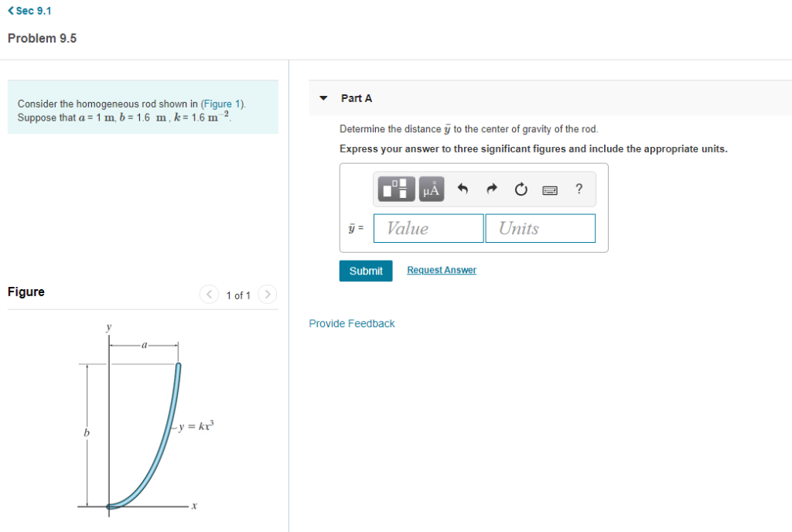This screenshot has height=532, width=792.
Task: Select the Part A header
Action: [357, 98]
